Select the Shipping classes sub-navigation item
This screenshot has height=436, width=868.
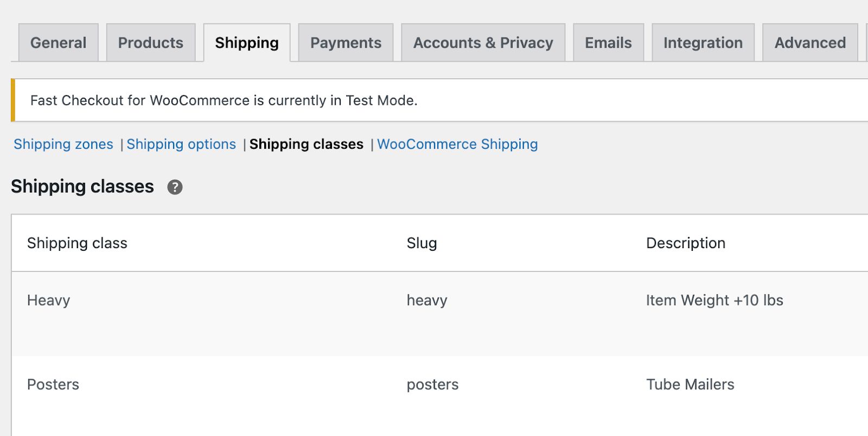click(x=307, y=144)
